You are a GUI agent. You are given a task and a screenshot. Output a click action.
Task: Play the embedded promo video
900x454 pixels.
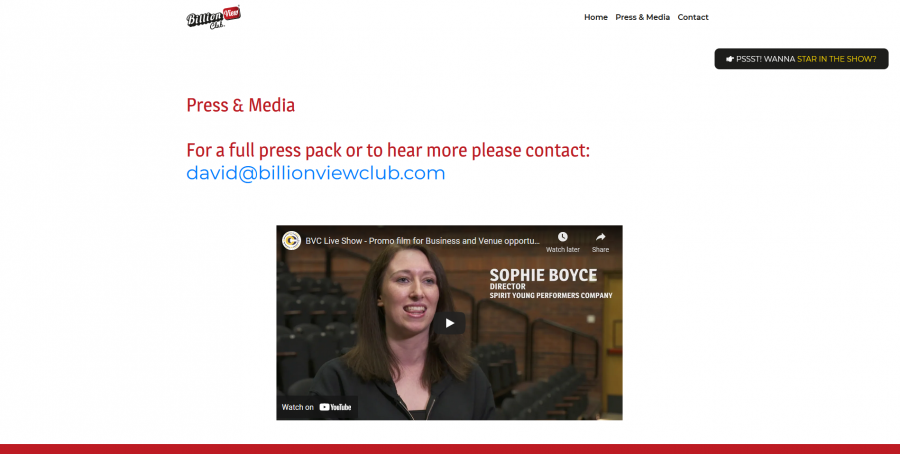(x=449, y=323)
